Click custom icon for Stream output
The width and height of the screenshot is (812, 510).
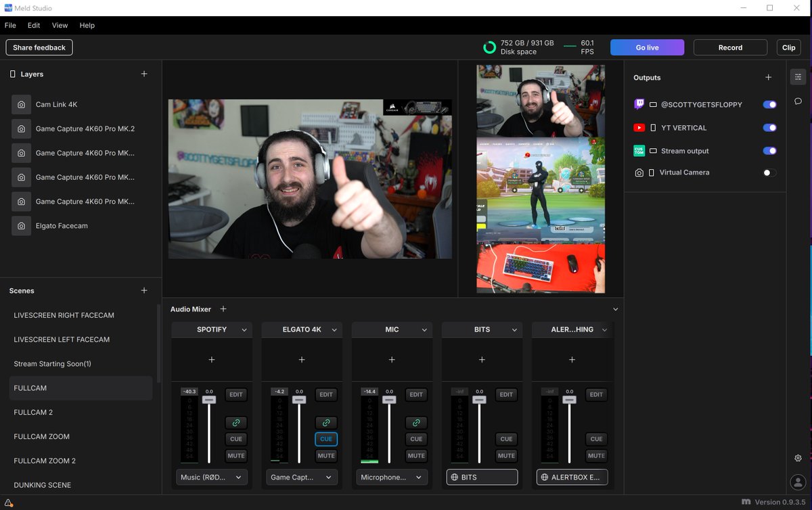[x=639, y=151]
